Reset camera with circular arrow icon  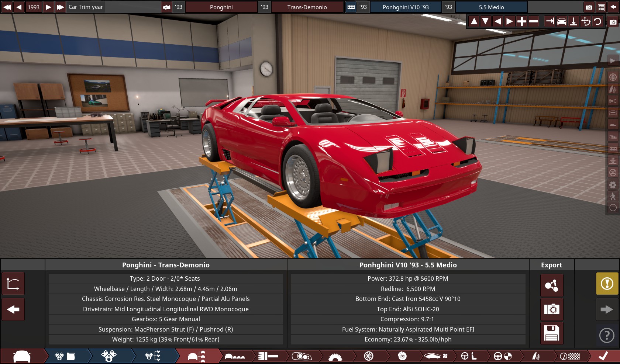pyautogui.click(x=597, y=21)
